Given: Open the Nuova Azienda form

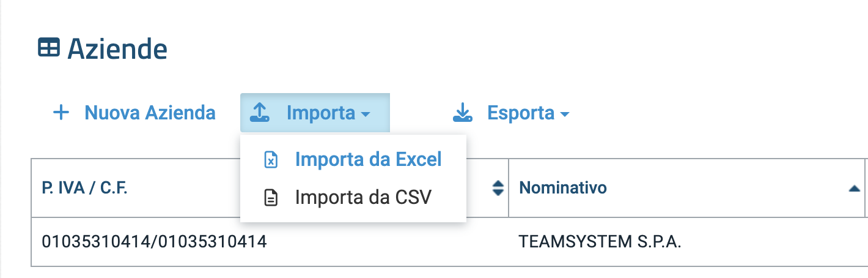Looking at the screenshot, I should coord(150,113).
